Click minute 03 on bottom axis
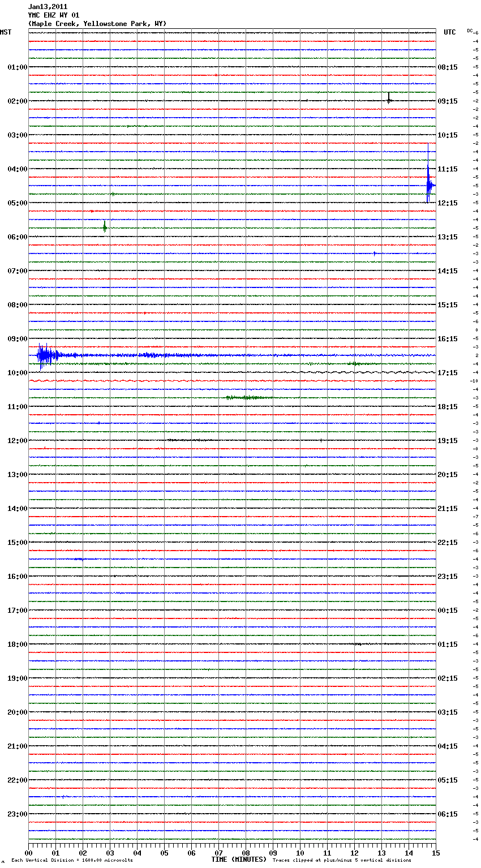 click(x=110, y=853)
